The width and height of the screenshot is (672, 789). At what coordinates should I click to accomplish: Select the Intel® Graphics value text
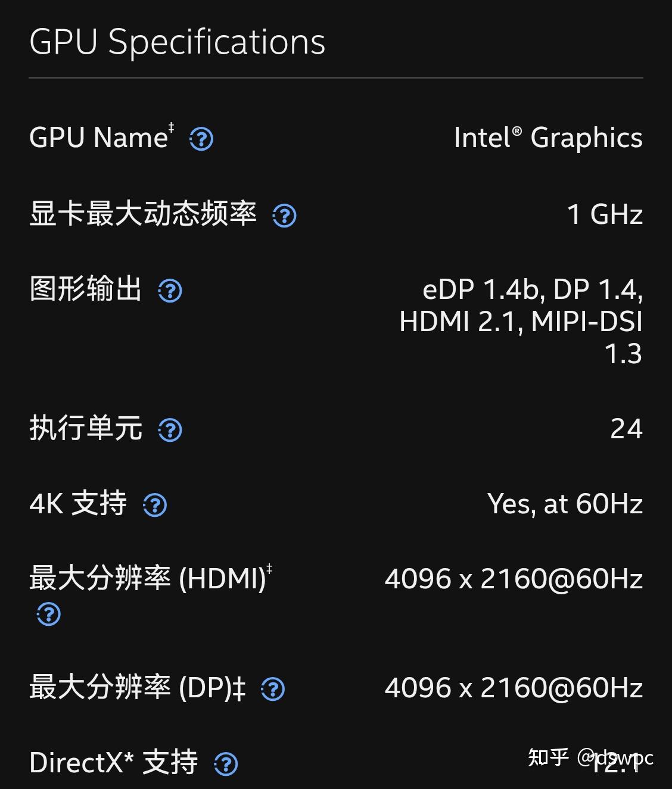coord(548,138)
